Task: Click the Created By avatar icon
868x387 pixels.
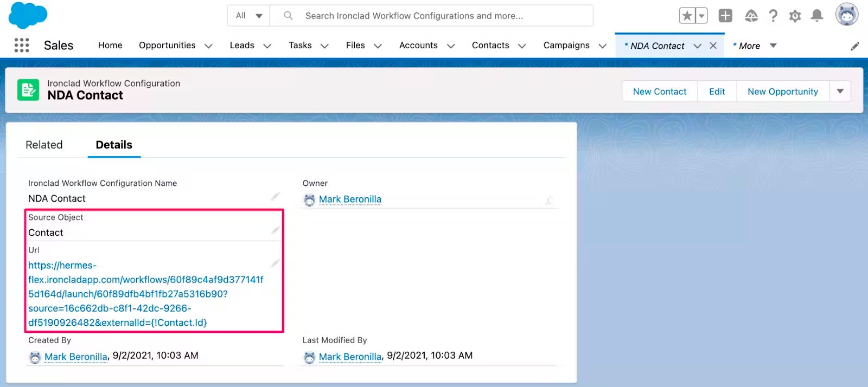Action: (x=35, y=357)
